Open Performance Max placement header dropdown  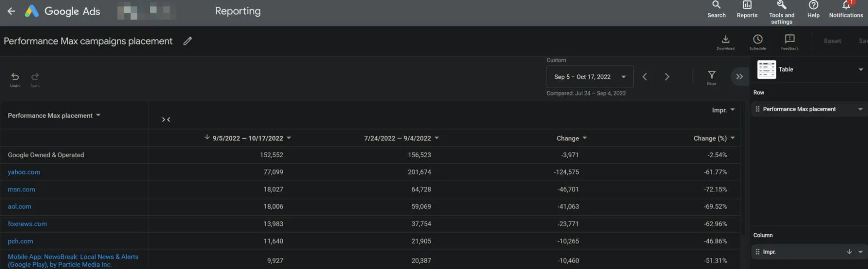click(98, 115)
